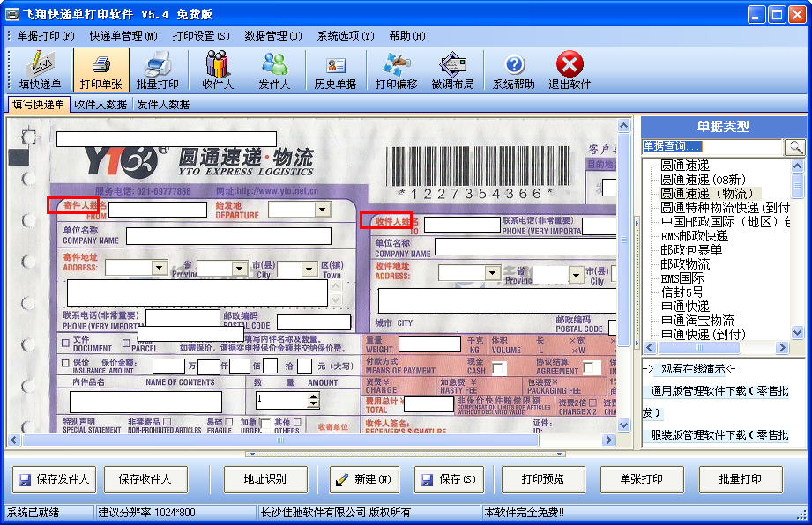Open the sender 省 Province dropdown

click(239, 269)
